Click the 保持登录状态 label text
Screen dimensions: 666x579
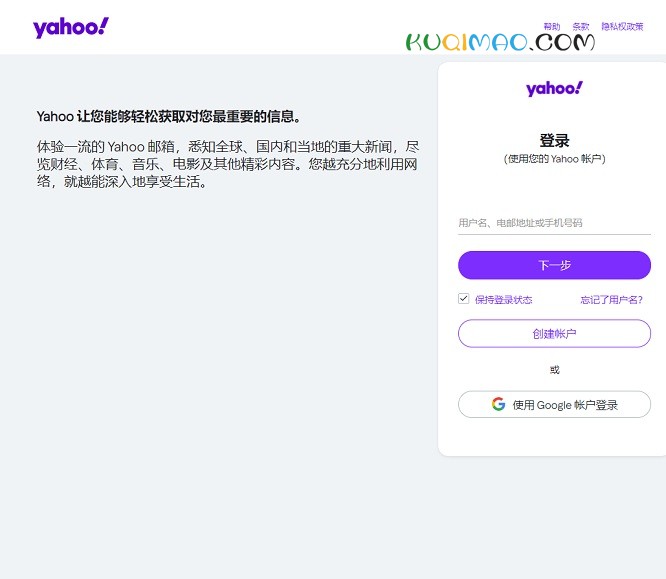tap(503, 300)
